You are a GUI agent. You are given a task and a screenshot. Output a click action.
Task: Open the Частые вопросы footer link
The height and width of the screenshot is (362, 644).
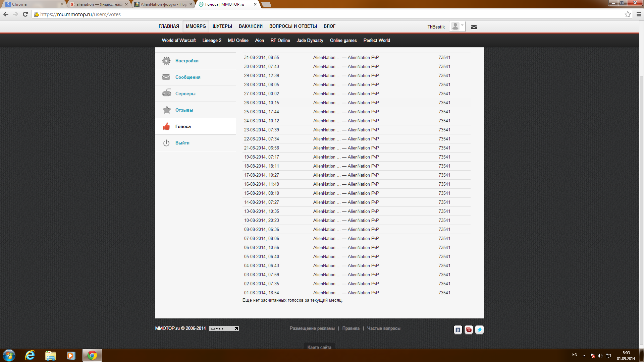pos(384,328)
